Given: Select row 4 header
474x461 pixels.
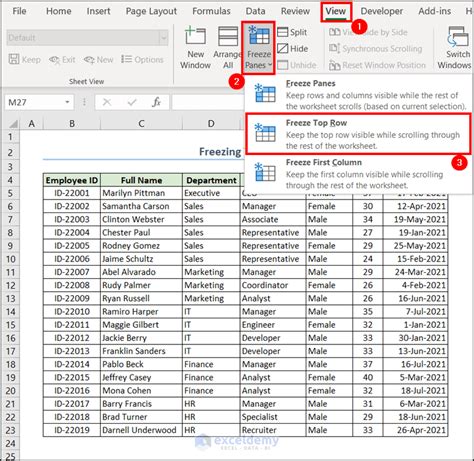Looking at the screenshot, I should coord(10,180).
